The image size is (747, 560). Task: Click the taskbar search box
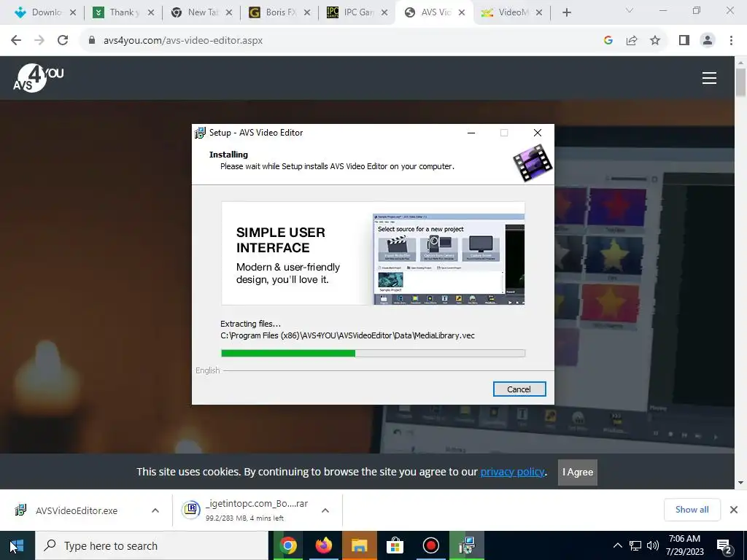[152, 545]
